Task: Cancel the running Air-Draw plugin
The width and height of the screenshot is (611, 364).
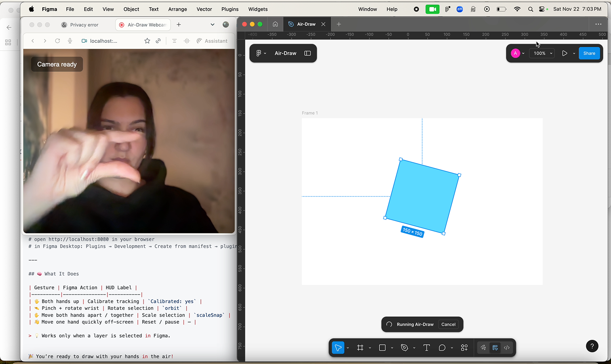Action: (448, 324)
